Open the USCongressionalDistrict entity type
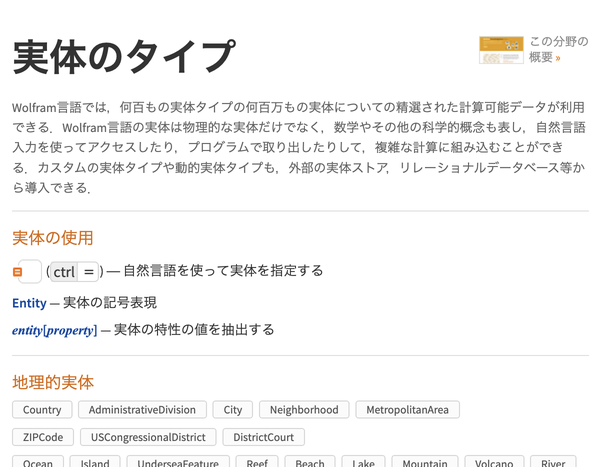This screenshot has height=467, width=601. pyautogui.click(x=148, y=437)
